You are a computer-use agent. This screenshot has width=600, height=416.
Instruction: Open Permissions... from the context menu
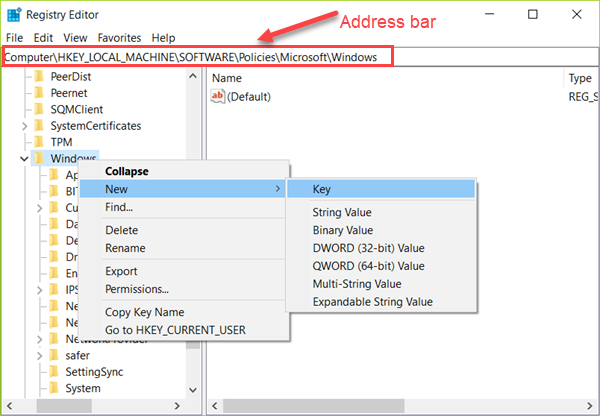point(183,289)
